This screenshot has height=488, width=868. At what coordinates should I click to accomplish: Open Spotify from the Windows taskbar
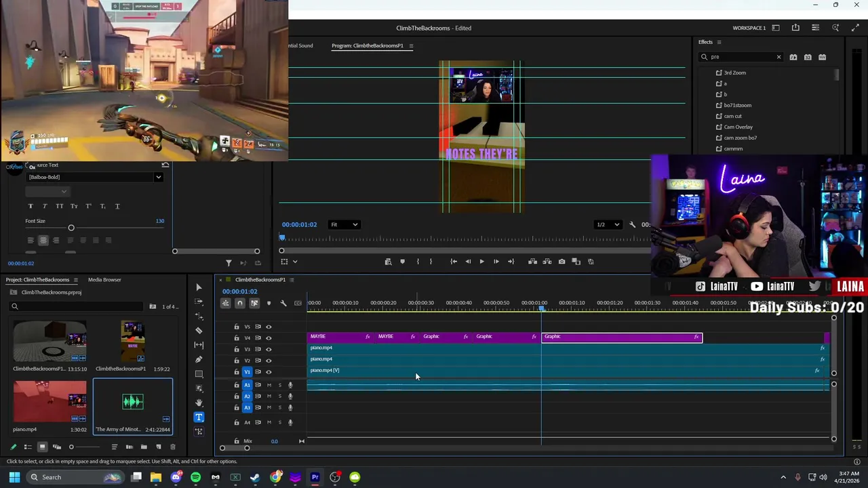click(x=196, y=477)
